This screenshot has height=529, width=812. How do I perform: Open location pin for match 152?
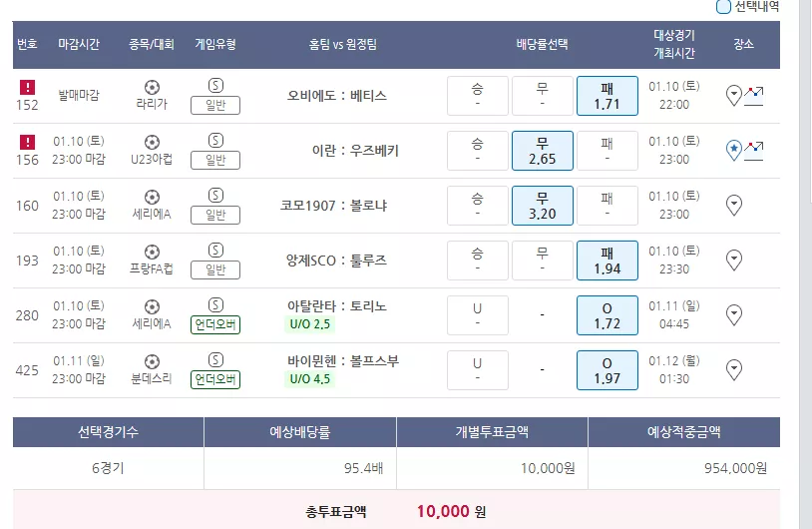tap(734, 96)
